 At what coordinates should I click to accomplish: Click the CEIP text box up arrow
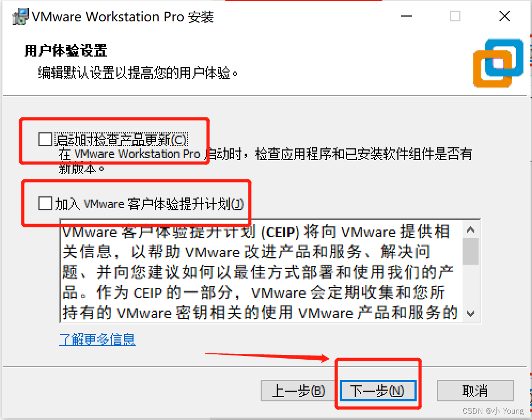point(470,229)
